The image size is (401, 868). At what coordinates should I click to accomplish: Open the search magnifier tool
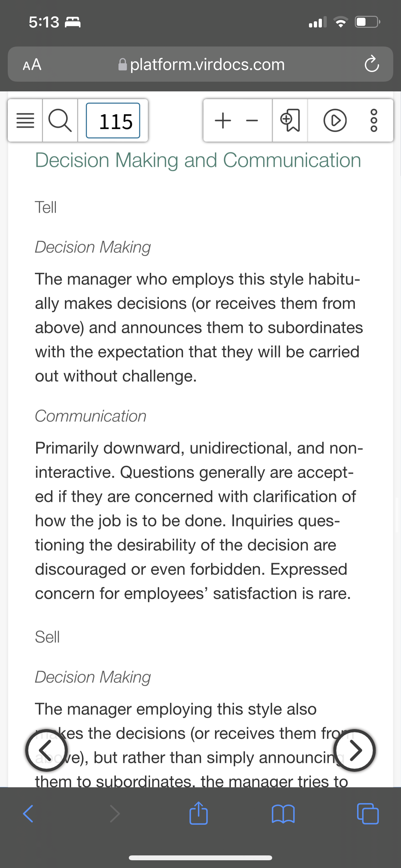coord(60,120)
